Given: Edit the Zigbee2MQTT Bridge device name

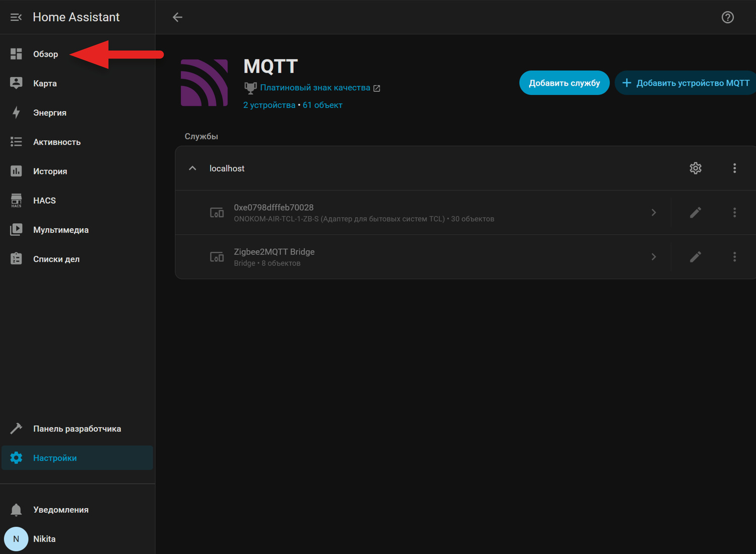Looking at the screenshot, I should coord(696,257).
